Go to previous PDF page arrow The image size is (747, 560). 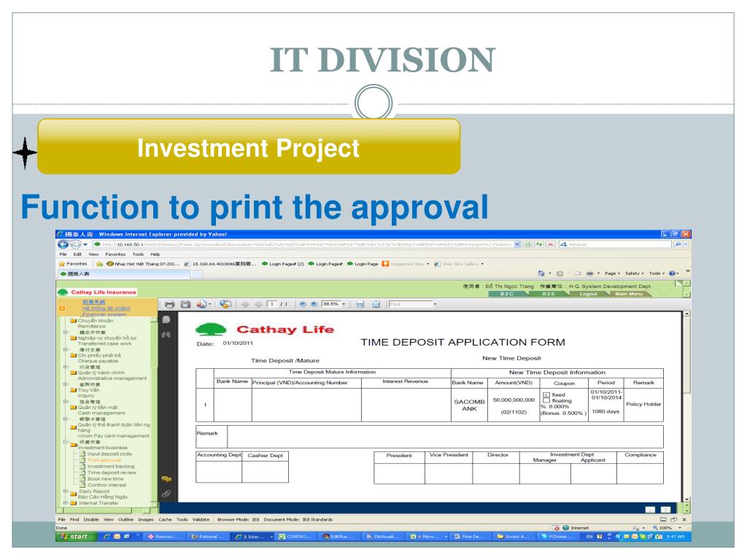pos(245,304)
